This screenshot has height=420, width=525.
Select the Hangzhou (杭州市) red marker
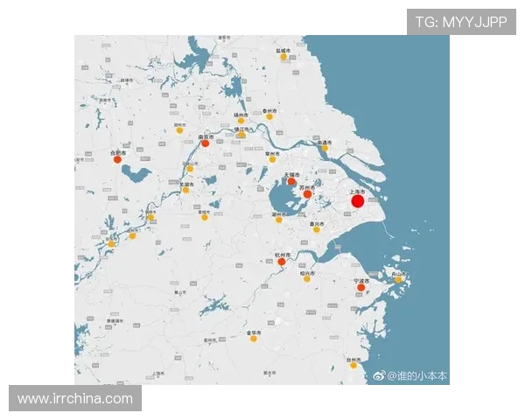click(281, 262)
